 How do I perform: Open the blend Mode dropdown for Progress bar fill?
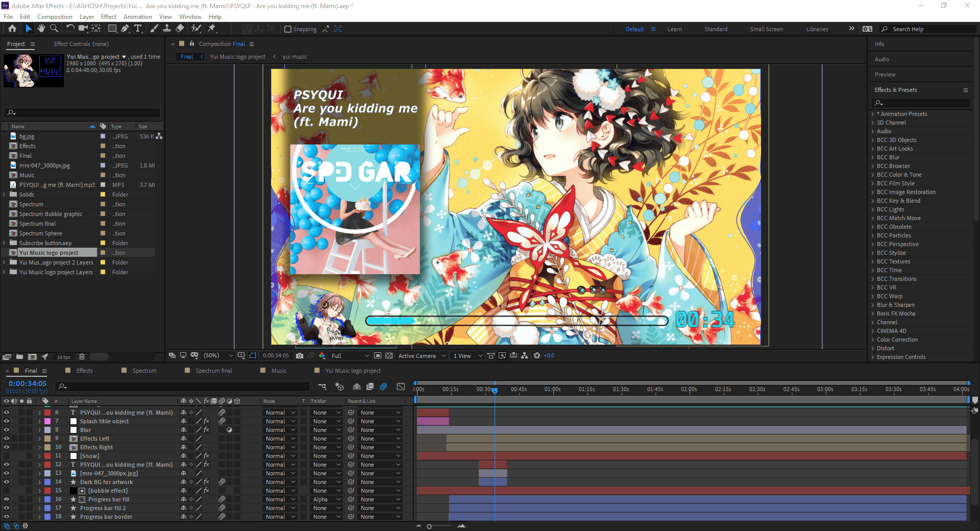point(279,499)
